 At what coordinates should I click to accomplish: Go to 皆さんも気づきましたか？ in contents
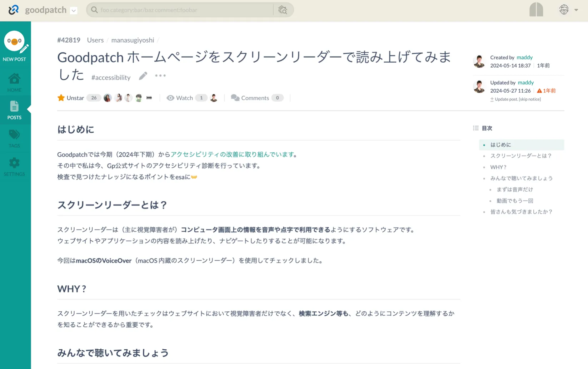click(521, 212)
